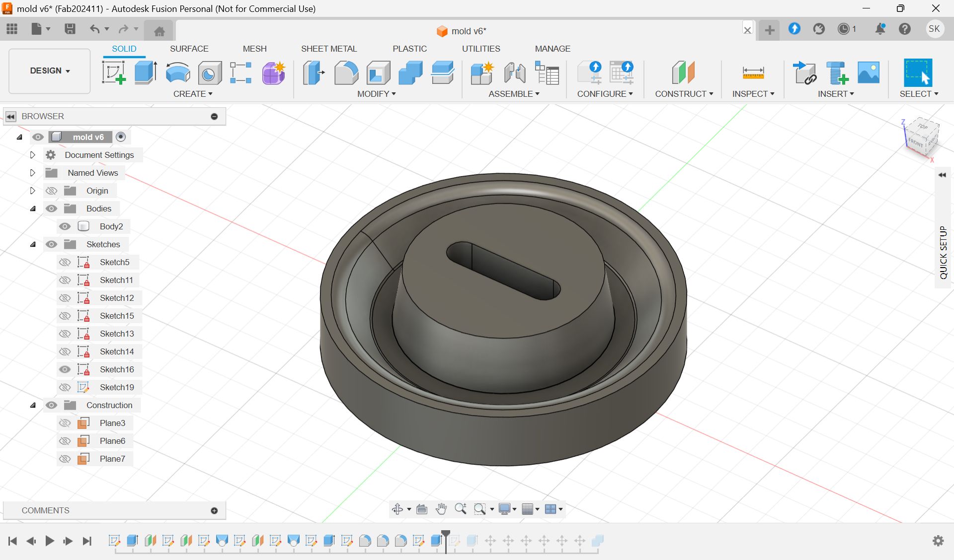Viewport: 954px width, 560px height.
Task: Expand the Document Settings node
Action: (x=32, y=155)
